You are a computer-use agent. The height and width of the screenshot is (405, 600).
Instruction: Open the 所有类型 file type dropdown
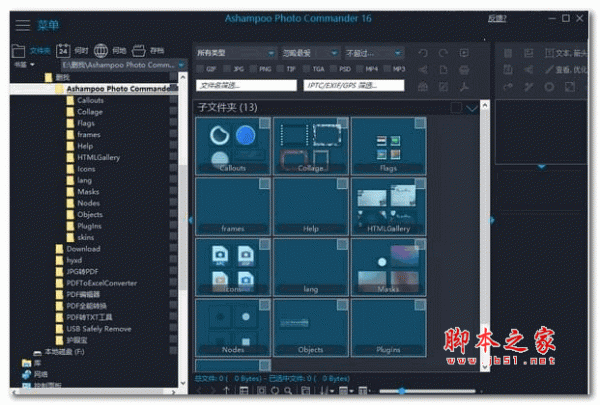point(235,52)
